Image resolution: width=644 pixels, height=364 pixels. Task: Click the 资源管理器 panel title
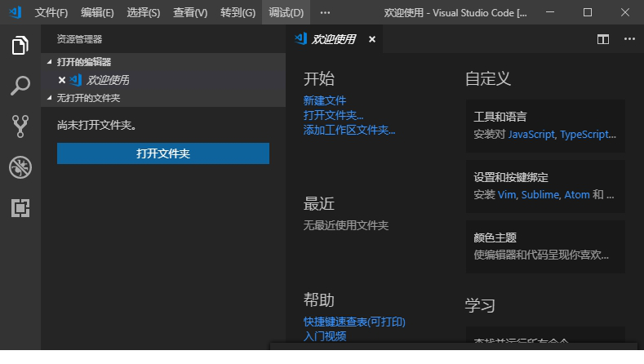pos(79,39)
